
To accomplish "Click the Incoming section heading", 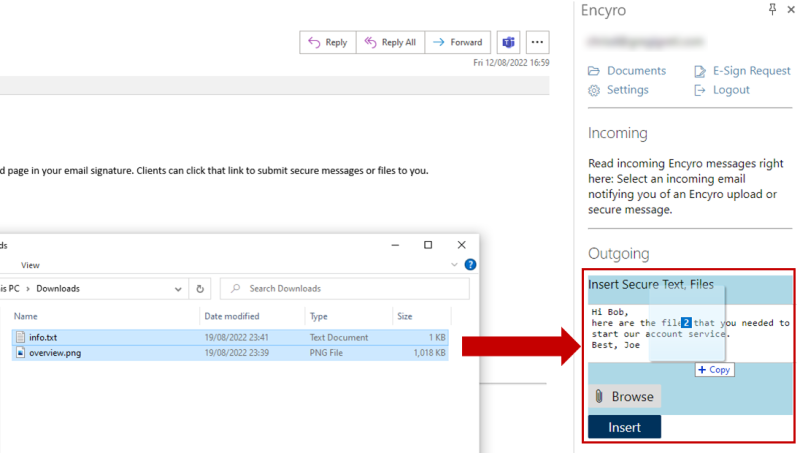I will tap(617, 133).
